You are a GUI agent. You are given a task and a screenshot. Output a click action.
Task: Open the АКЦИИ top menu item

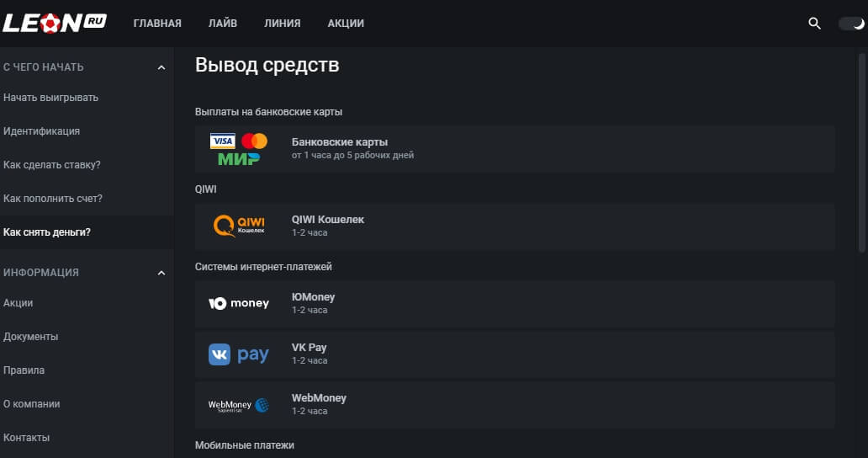tap(346, 24)
